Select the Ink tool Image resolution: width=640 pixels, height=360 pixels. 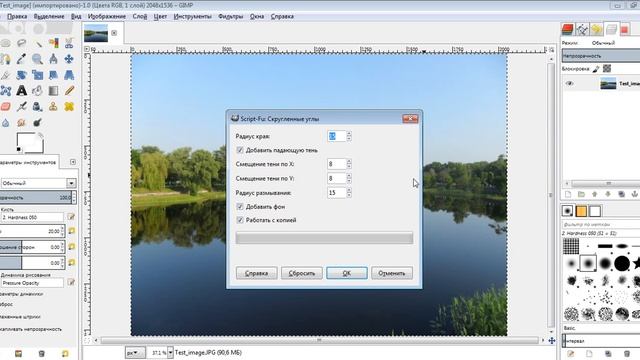coord(38,107)
